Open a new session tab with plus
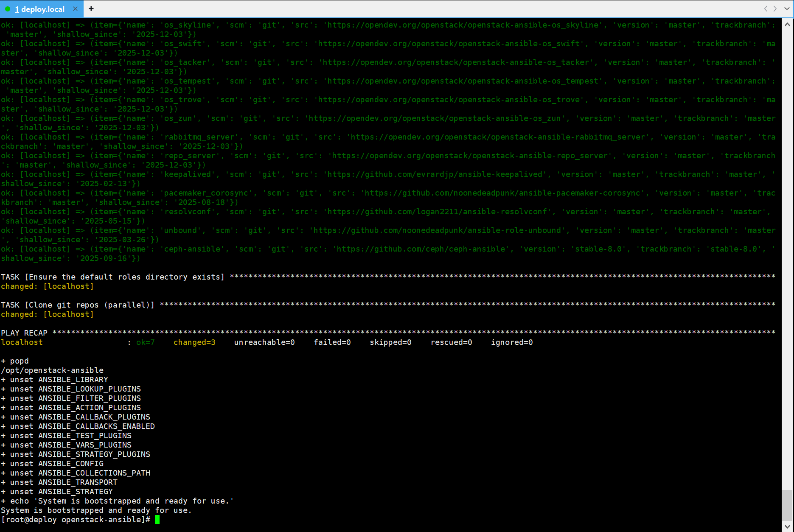The height and width of the screenshot is (532, 794). [x=91, y=8]
